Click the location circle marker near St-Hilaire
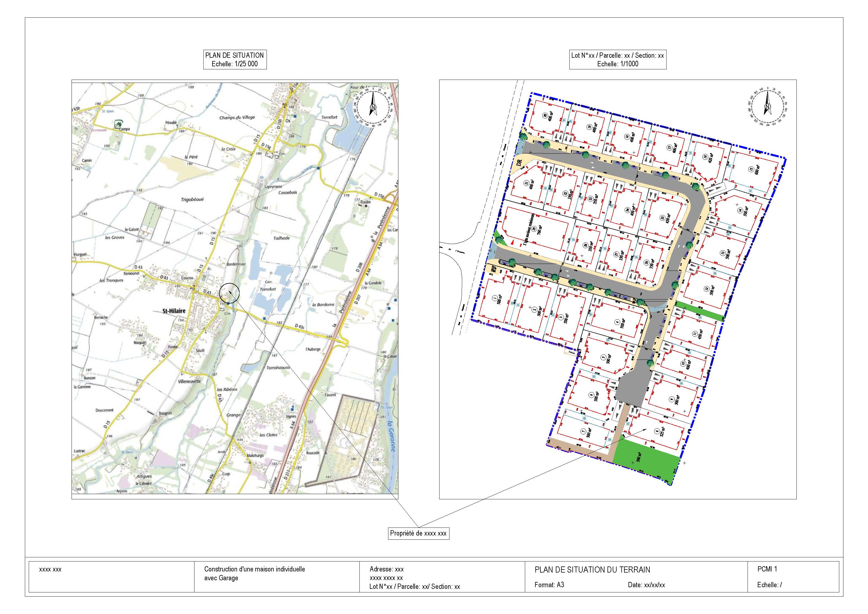This screenshot has width=868, height=614. click(x=230, y=293)
